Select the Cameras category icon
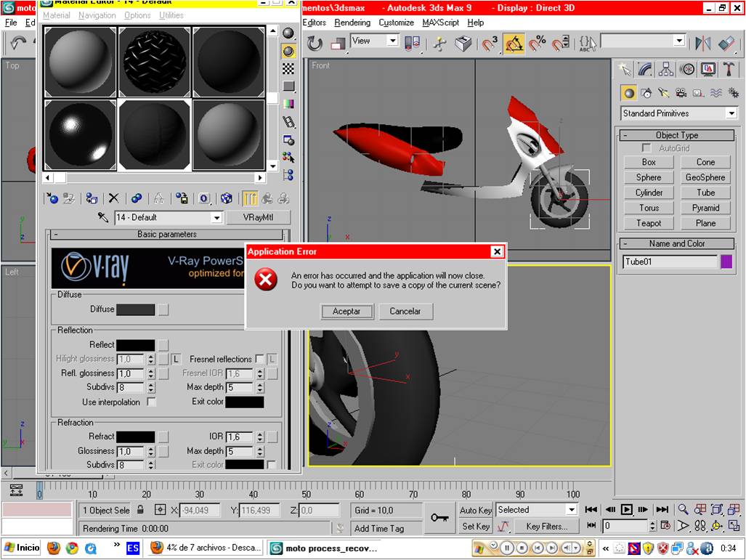Viewport: 746px width, 560px height. tap(681, 93)
